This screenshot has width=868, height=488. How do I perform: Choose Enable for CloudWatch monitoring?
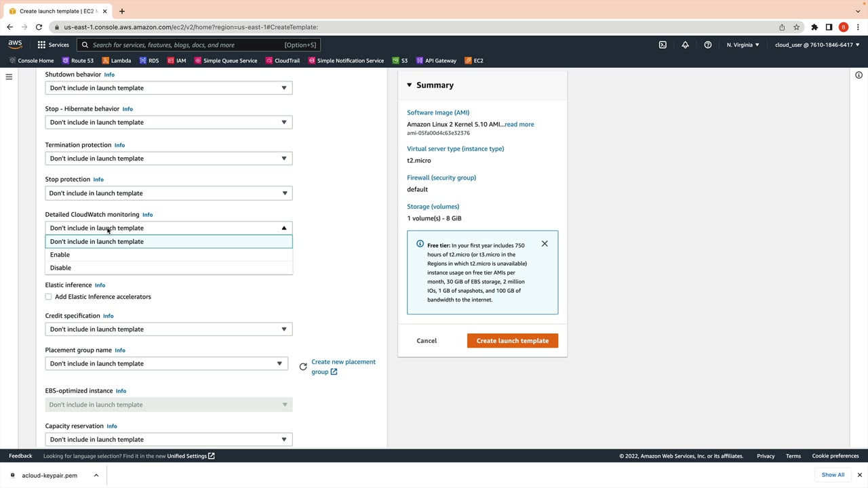click(169, 255)
